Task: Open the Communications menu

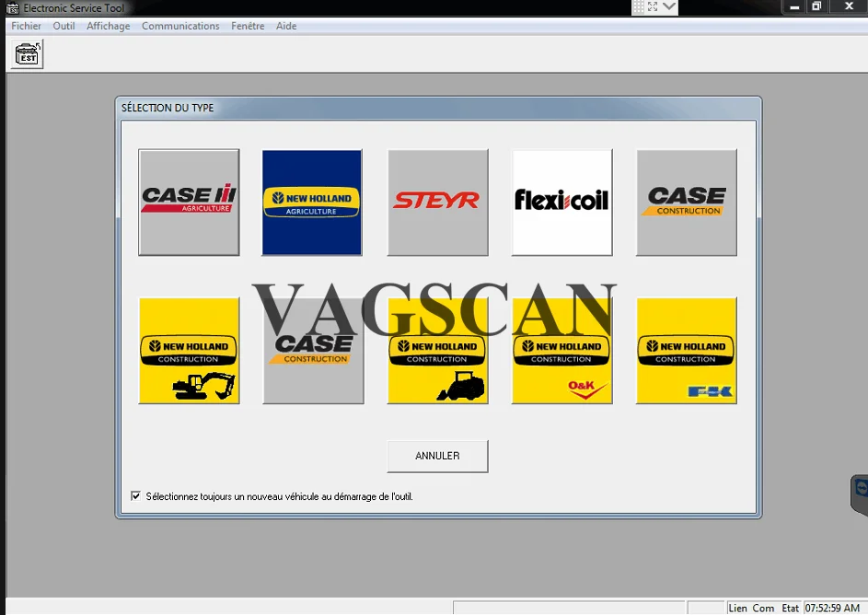Action: [180, 26]
